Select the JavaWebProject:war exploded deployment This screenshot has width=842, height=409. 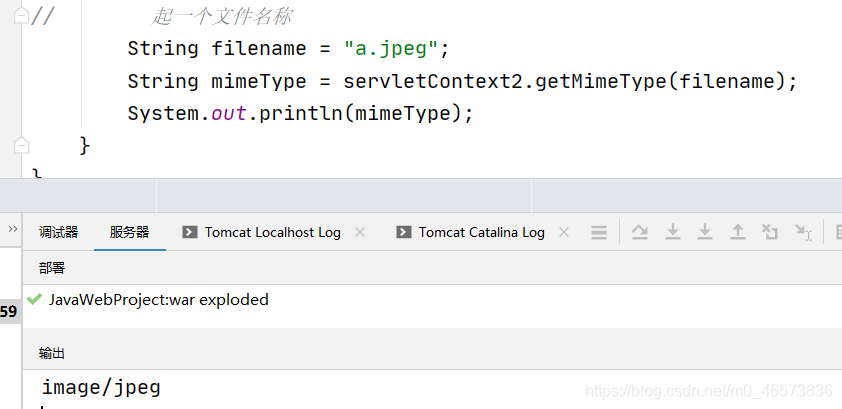pos(158,300)
